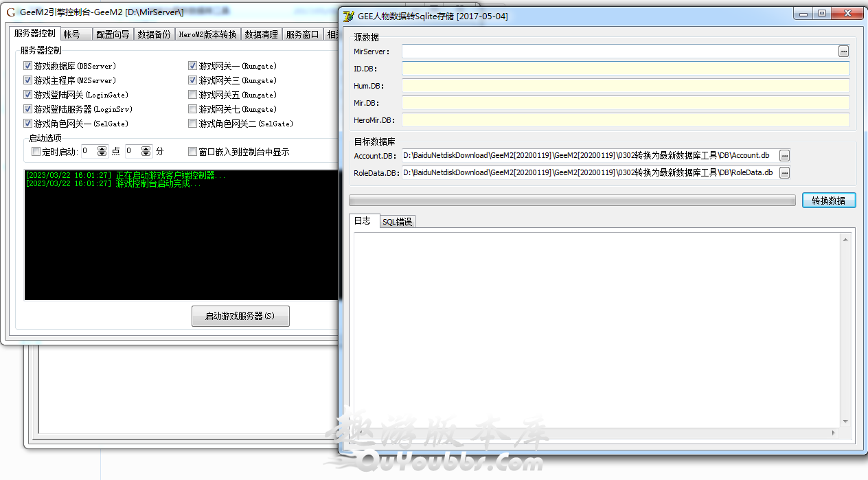Viewport: 868px width, 480px height.
Task: Maximize the GEE Sqlite converter window
Action: (821, 13)
